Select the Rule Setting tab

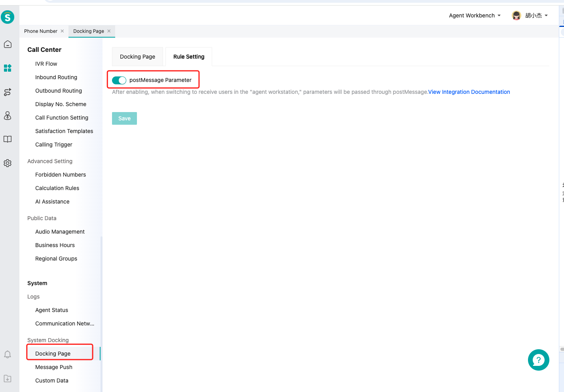(x=189, y=57)
